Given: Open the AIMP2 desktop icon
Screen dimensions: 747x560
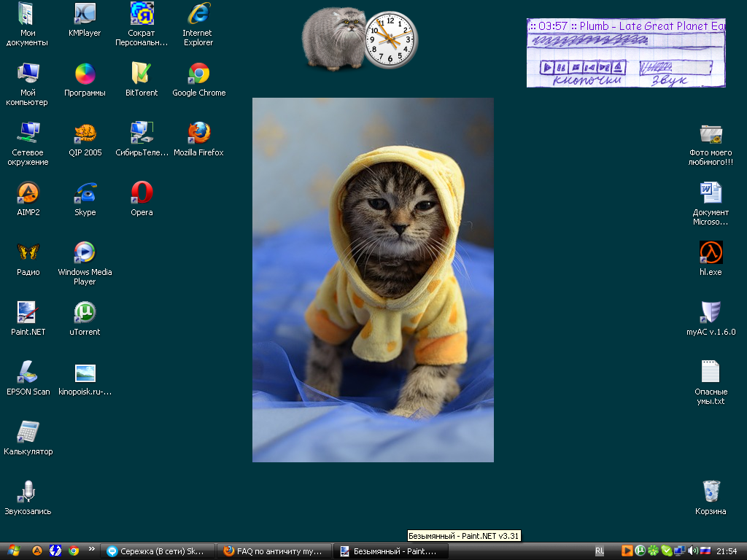Looking at the screenshot, I should pos(28,193).
